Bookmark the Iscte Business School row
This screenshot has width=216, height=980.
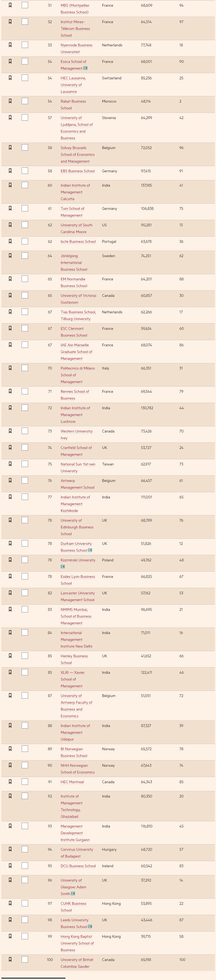[x=10, y=241]
